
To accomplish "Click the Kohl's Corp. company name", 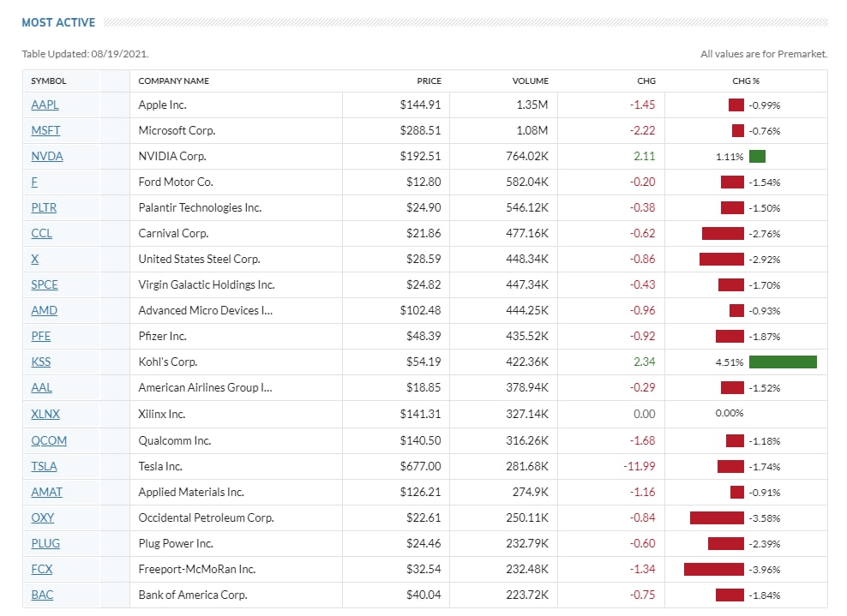I will coord(167,362).
